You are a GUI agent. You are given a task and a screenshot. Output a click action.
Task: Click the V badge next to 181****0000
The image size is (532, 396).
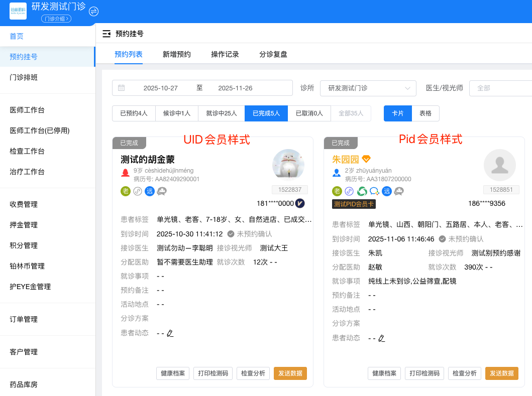(300, 203)
